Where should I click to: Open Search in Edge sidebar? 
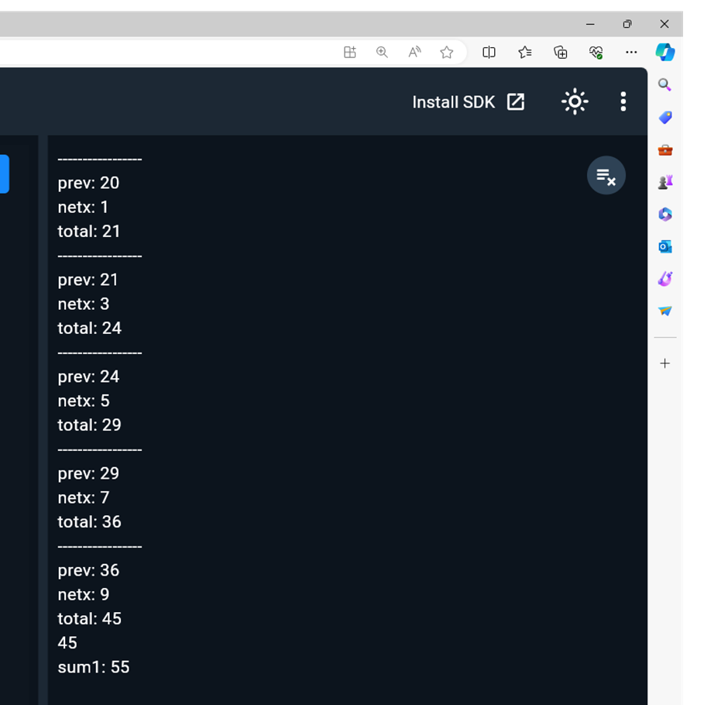click(x=664, y=84)
